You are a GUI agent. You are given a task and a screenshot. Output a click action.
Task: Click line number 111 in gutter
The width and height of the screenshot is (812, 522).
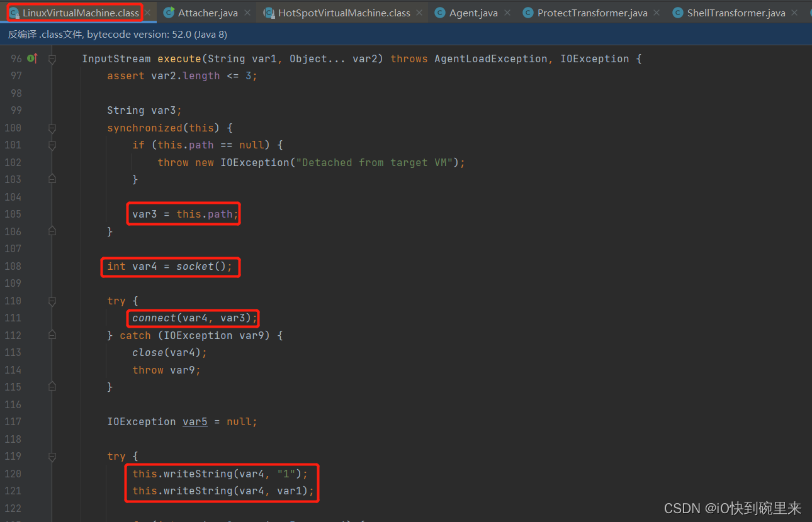pyautogui.click(x=13, y=318)
